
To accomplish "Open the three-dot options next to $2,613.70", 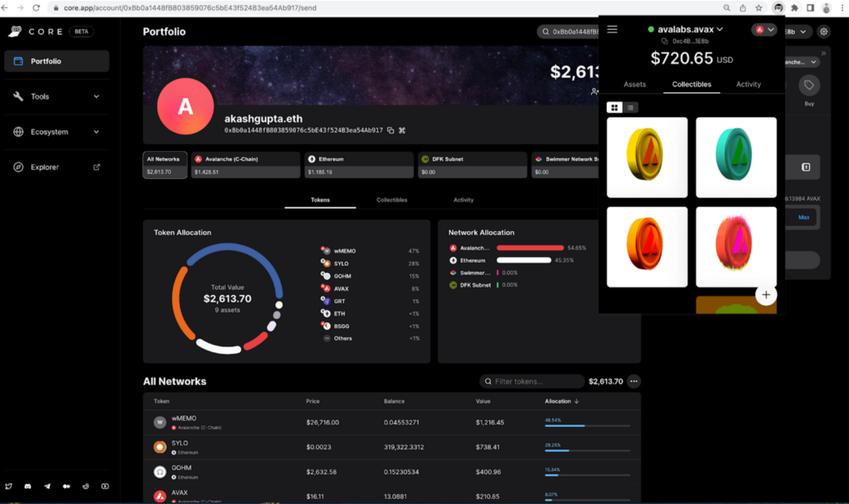I will coord(633,381).
